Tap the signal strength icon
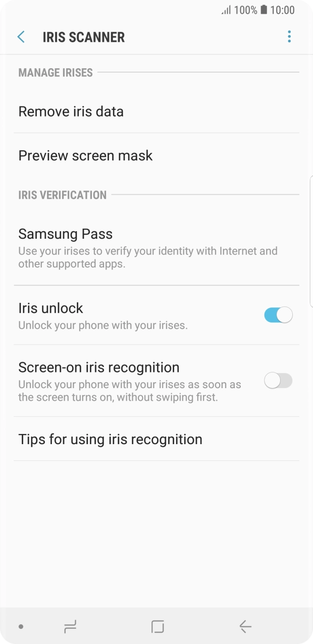Screen dimensions: 313x644 (x=226, y=10)
